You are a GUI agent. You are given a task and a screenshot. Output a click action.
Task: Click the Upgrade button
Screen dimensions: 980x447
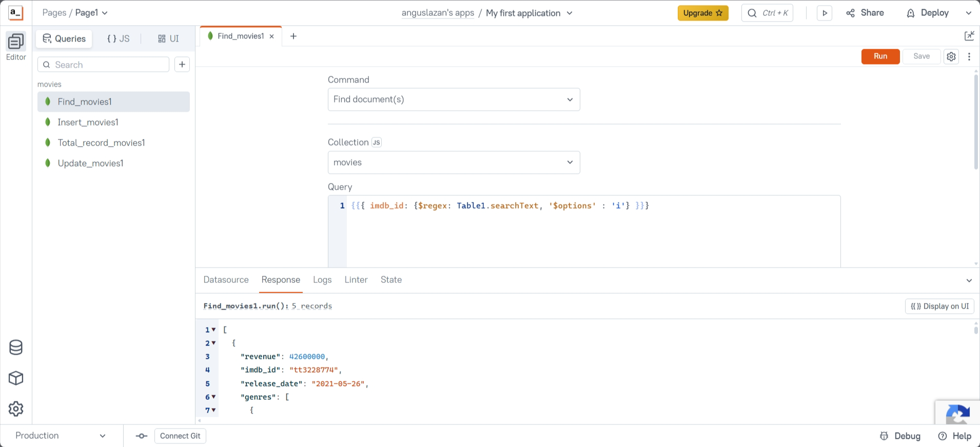pos(703,13)
